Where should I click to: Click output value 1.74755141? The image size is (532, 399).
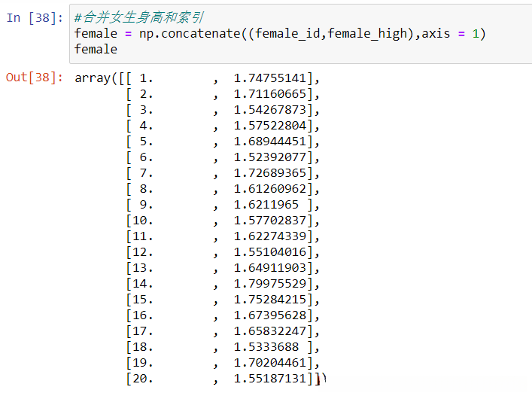(269, 78)
